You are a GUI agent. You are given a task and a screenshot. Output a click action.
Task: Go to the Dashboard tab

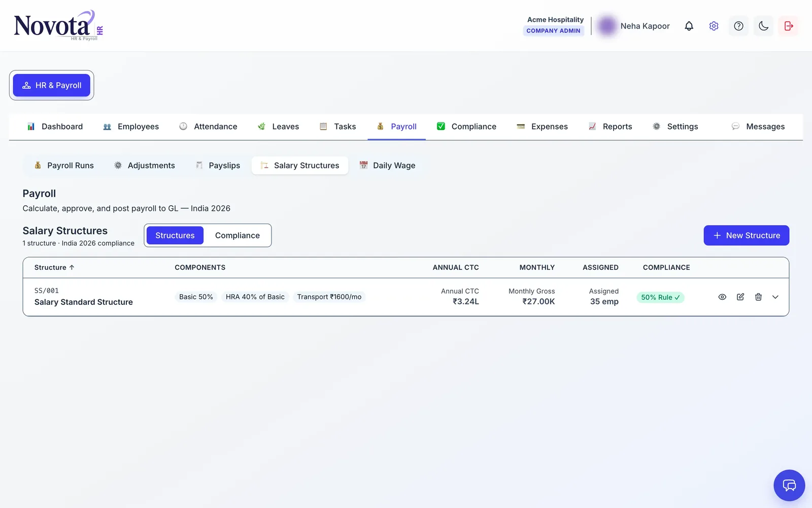tap(55, 126)
